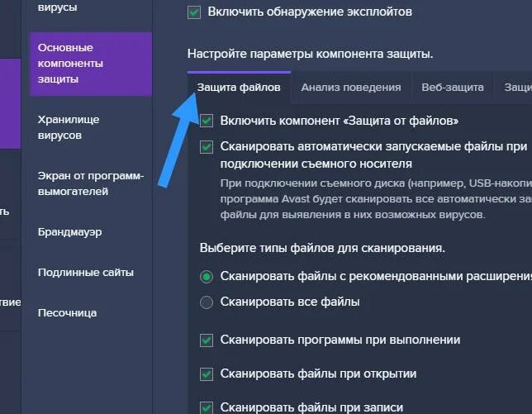532x414 pixels.
Task: Select 'Сканировать файлы с рекомендованными расширениями' radio
Action: (207, 277)
